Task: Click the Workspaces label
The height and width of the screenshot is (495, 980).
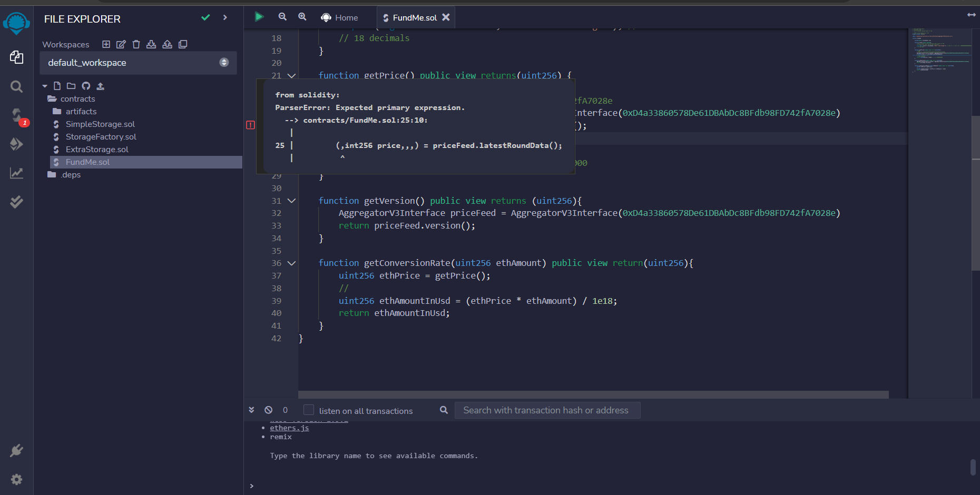Action: [x=66, y=44]
